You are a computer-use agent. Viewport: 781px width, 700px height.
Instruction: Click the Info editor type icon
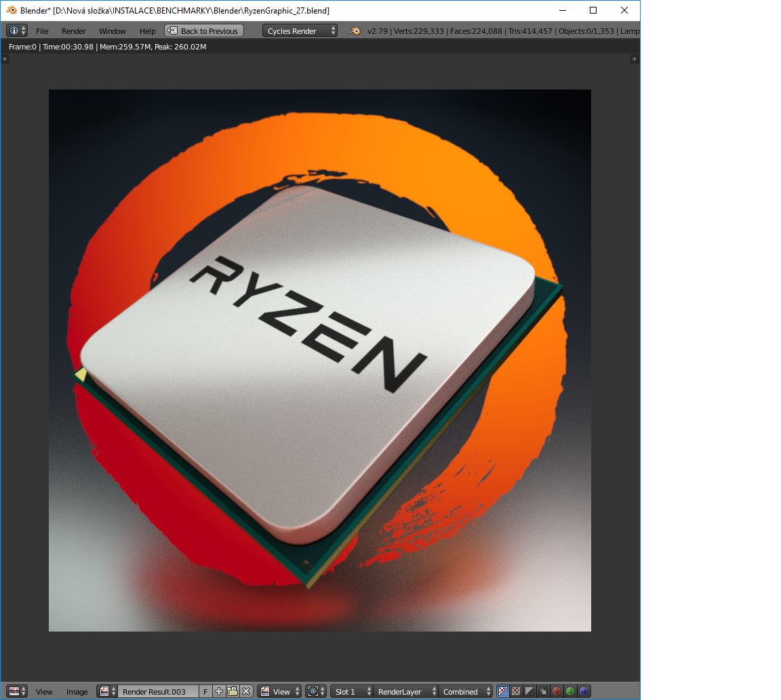(17, 31)
